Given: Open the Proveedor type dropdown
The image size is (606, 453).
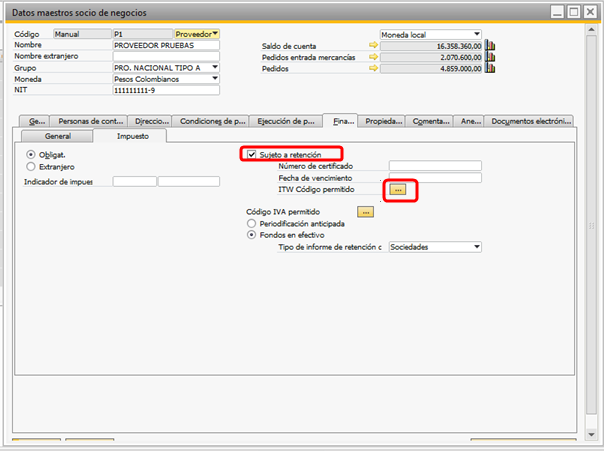Looking at the screenshot, I should pos(215,34).
